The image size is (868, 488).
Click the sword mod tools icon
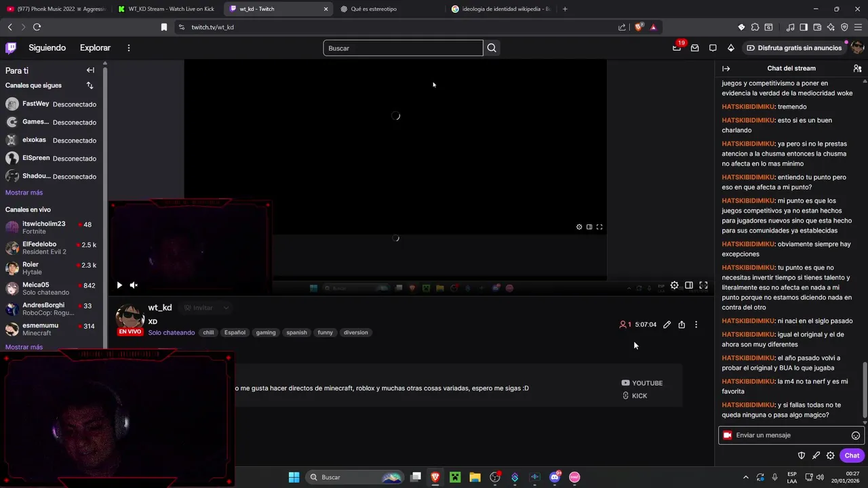click(x=816, y=455)
